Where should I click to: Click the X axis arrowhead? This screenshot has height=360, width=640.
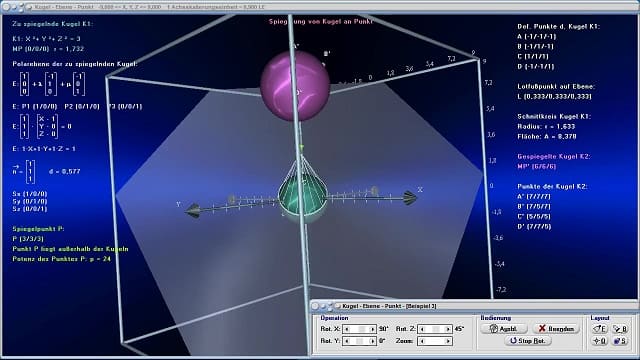click(410, 198)
